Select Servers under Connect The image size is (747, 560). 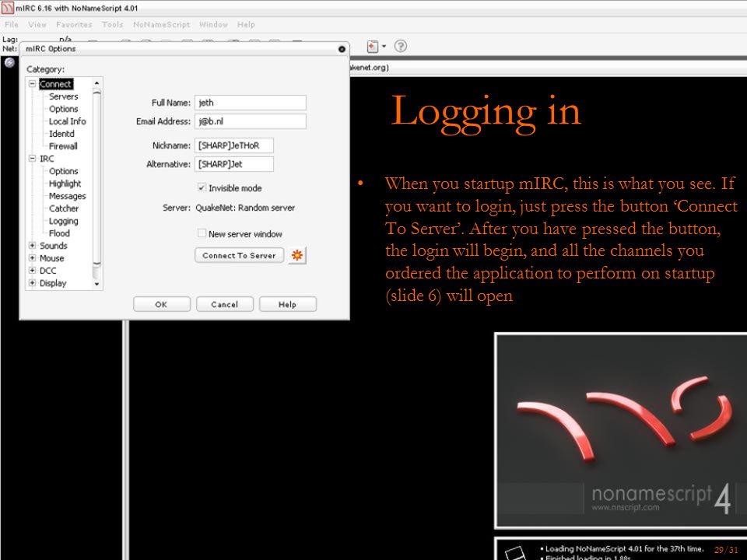(63, 96)
